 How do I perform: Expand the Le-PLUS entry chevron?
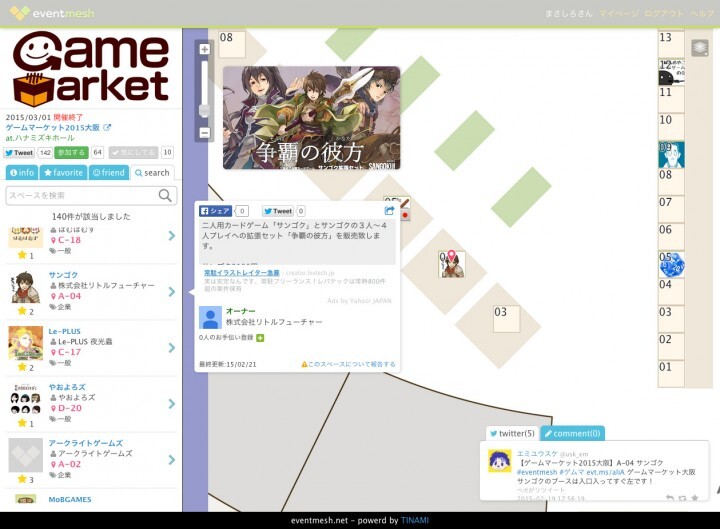coord(172,348)
